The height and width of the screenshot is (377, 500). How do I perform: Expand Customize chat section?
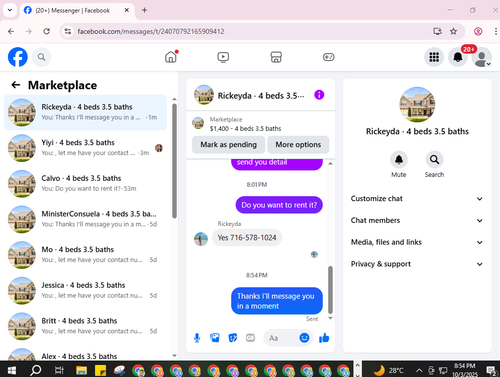pyautogui.click(x=417, y=199)
